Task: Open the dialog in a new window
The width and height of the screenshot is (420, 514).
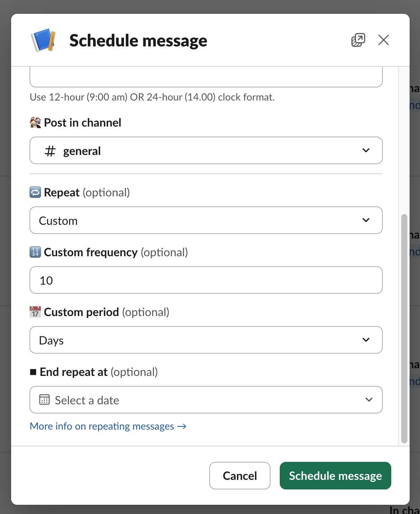Action: 358,40
